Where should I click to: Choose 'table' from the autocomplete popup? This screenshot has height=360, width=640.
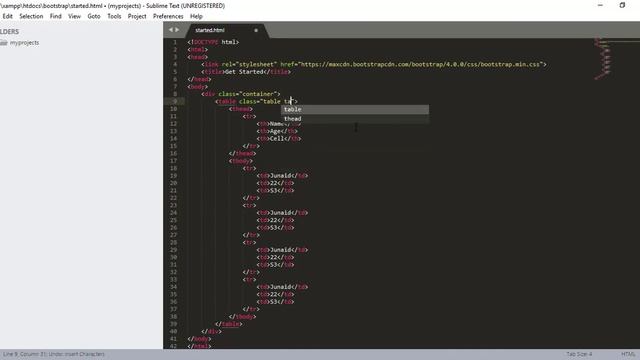click(355, 109)
